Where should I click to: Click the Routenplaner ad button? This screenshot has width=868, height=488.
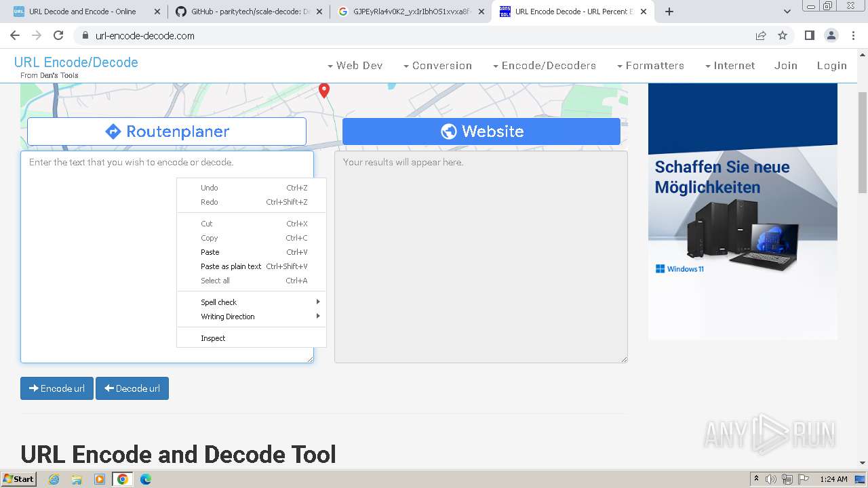(167, 131)
